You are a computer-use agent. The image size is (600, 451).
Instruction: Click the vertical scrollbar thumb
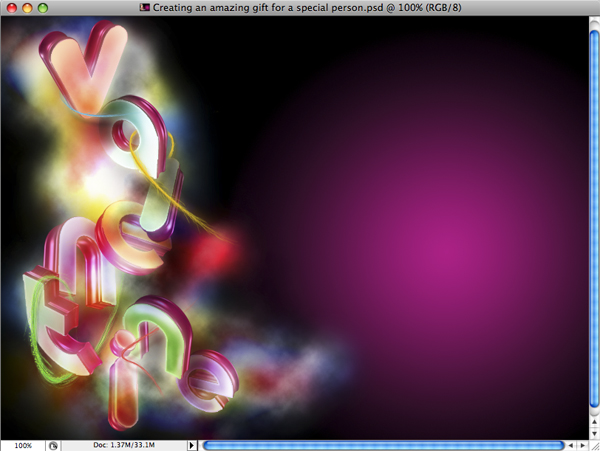click(594, 219)
